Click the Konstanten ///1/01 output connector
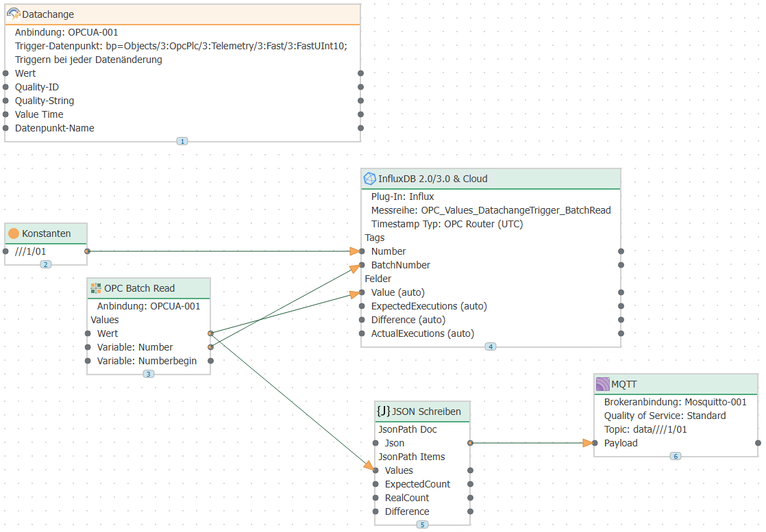766x532 pixels. click(87, 251)
